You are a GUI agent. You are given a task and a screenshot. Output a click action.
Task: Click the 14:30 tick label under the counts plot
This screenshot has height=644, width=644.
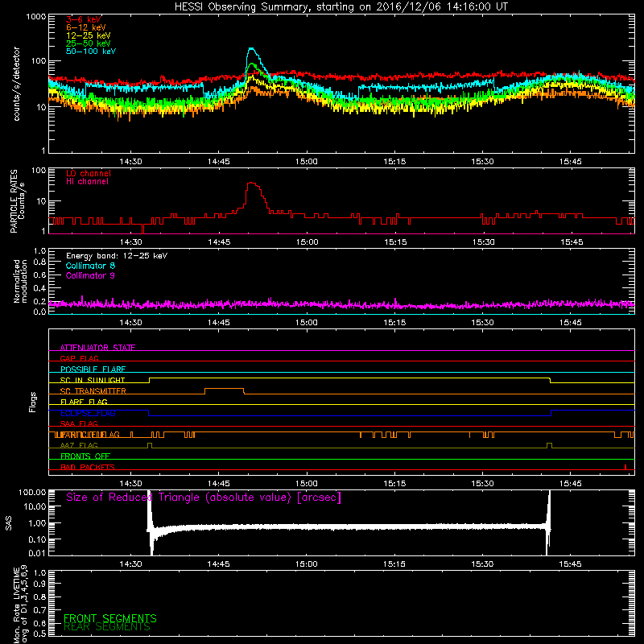(x=130, y=162)
